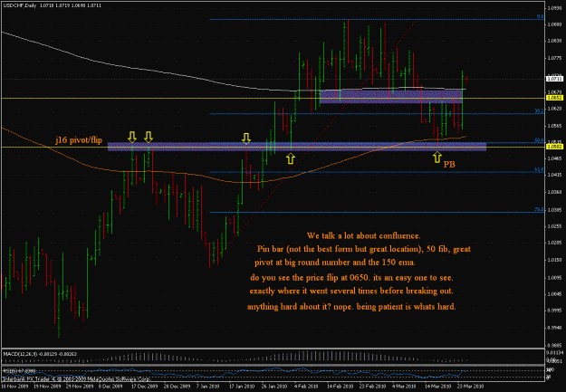
Task: Click the 7 Jan 2010 date label
Action: pyautogui.click(x=209, y=387)
